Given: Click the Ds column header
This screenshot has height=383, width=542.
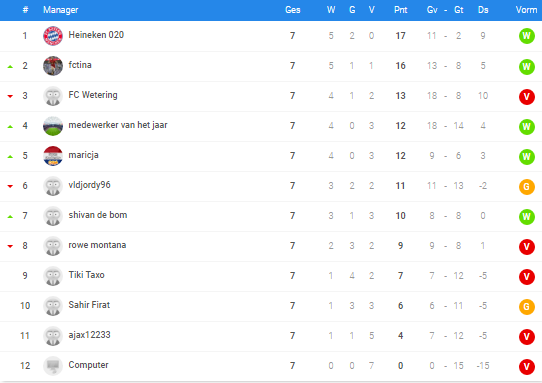Looking at the screenshot, I should coord(483,10).
